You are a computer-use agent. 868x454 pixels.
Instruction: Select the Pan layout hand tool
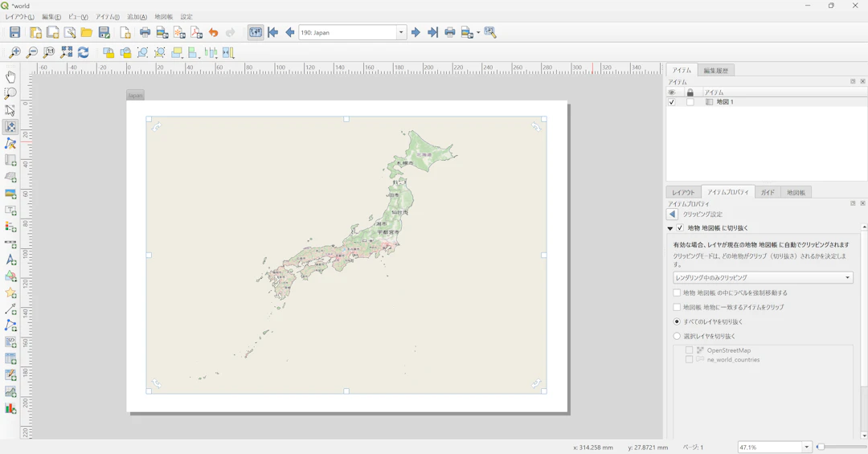[x=10, y=77]
